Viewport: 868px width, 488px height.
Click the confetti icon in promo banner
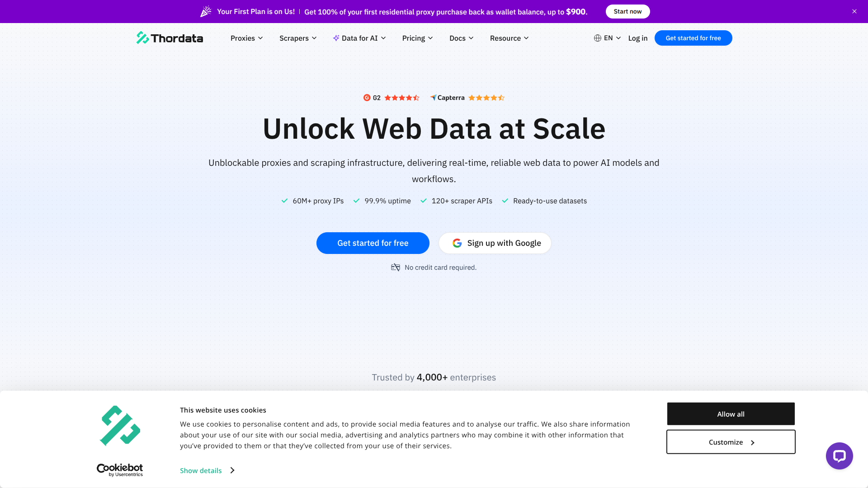pyautogui.click(x=206, y=11)
